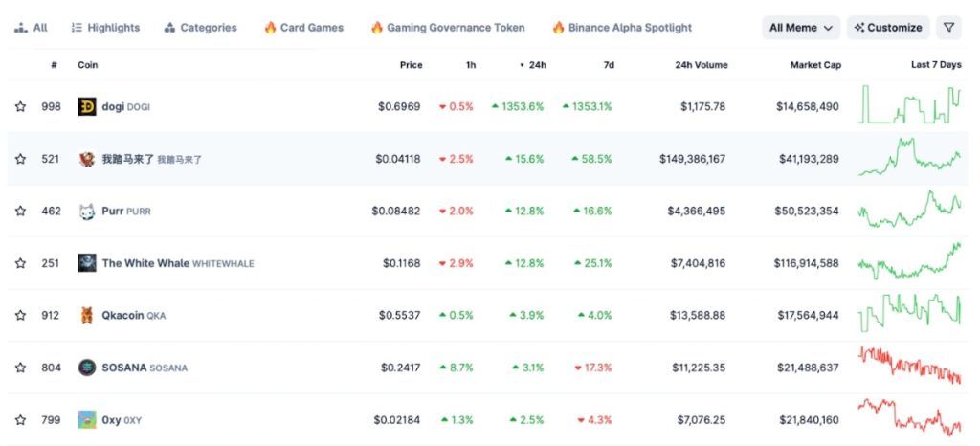Click the dogi coin logo icon
980x446 pixels.
point(87,106)
